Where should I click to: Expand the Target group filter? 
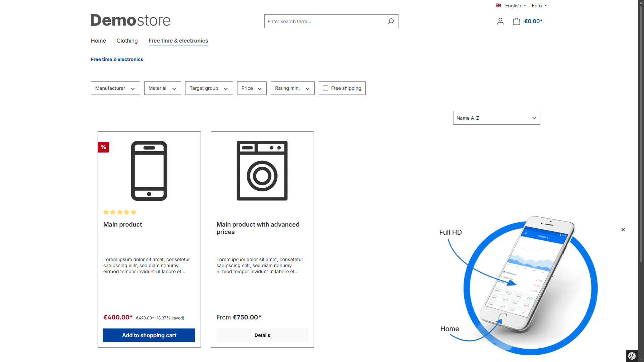pyautogui.click(x=209, y=88)
